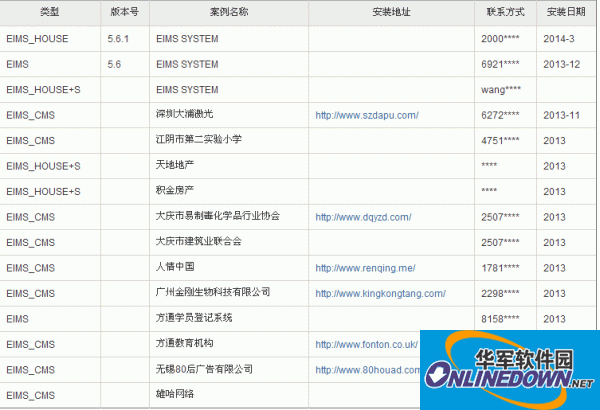The height and width of the screenshot is (410, 600).
Task: Select install date 2013-11
Action: (561, 115)
